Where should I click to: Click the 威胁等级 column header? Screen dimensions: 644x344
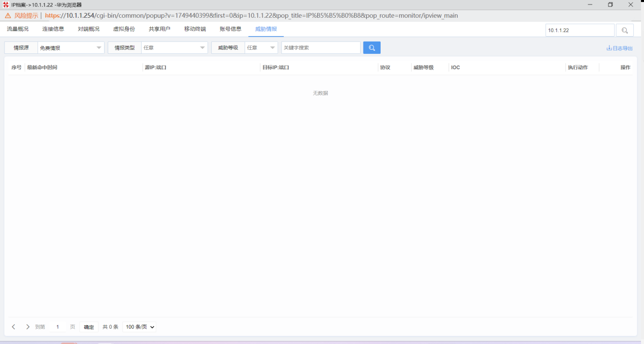point(424,68)
